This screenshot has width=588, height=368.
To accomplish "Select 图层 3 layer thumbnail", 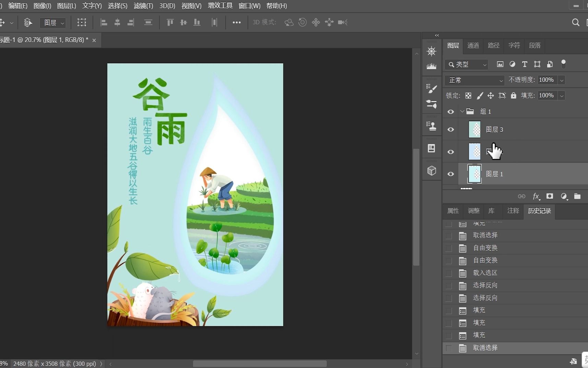I will (x=475, y=129).
